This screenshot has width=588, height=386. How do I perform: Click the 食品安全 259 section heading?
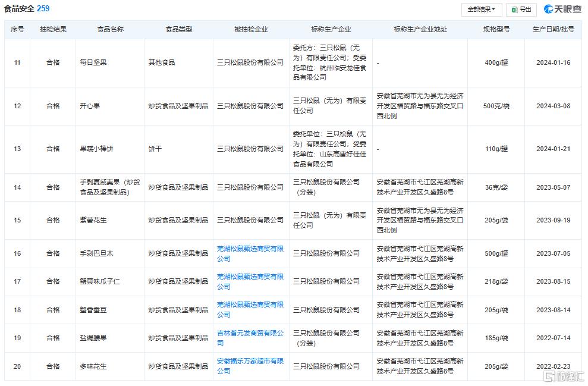[x=27, y=8]
